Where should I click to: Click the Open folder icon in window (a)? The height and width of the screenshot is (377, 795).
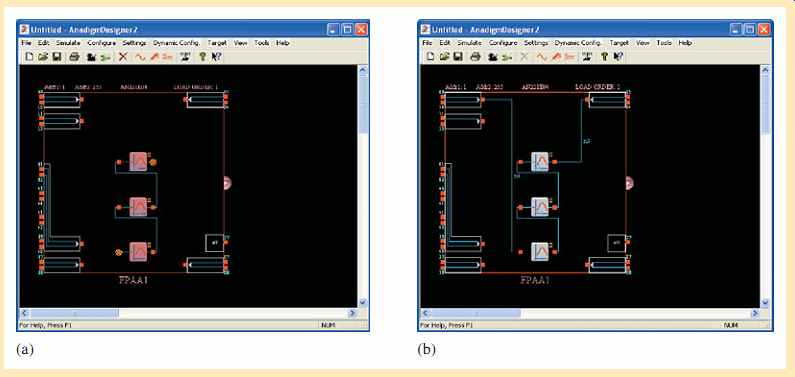43,57
